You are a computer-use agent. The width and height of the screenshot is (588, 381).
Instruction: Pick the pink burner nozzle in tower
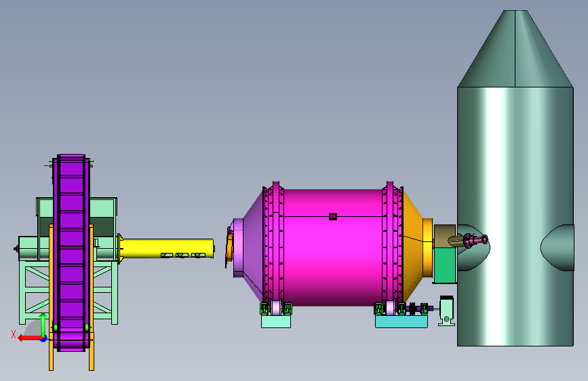click(475, 240)
